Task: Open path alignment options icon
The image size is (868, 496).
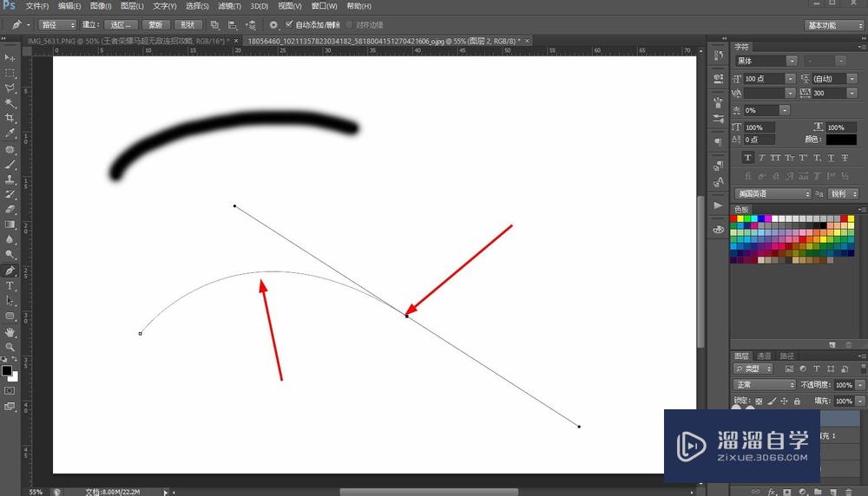Action: (233, 25)
